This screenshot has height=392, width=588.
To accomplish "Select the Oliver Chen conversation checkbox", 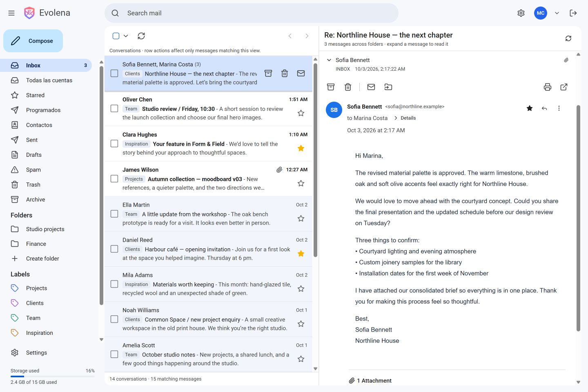I will (114, 109).
